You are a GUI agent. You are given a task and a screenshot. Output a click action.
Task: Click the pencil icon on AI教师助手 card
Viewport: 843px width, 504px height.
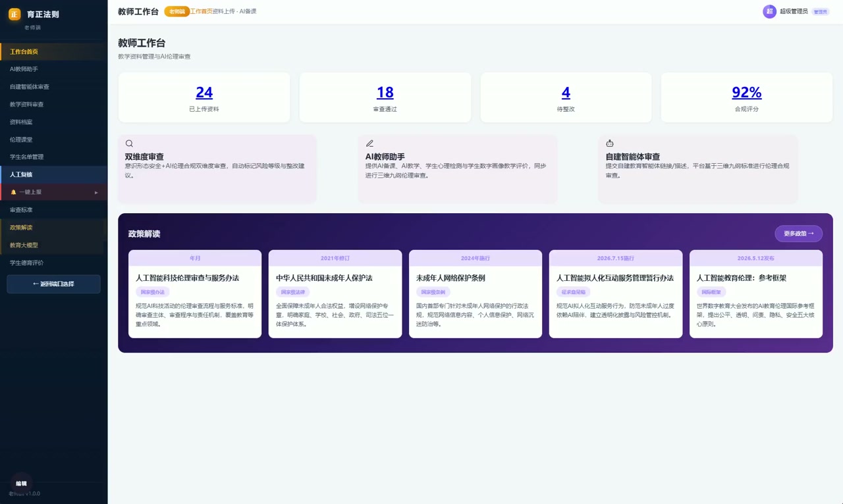(x=369, y=143)
